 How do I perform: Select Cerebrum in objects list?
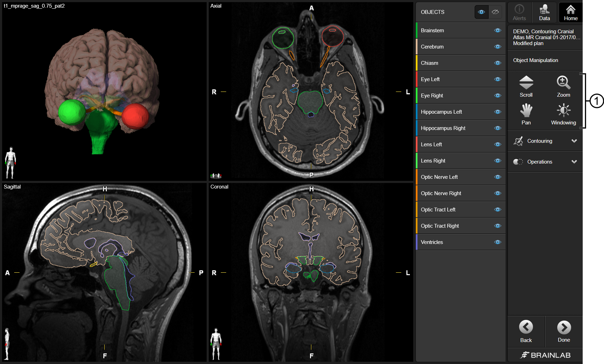(x=461, y=47)
